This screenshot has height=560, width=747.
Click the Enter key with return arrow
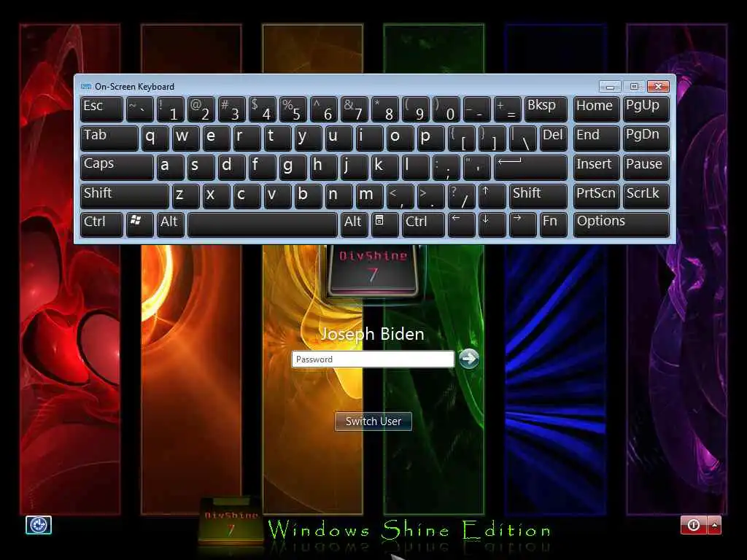coord(530,167)
